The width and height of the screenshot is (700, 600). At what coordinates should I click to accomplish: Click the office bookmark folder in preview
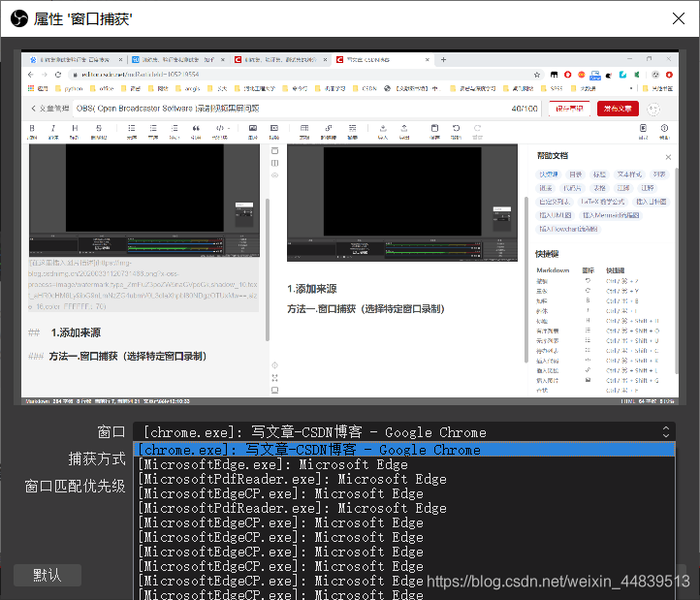click(x=102, y=88)
